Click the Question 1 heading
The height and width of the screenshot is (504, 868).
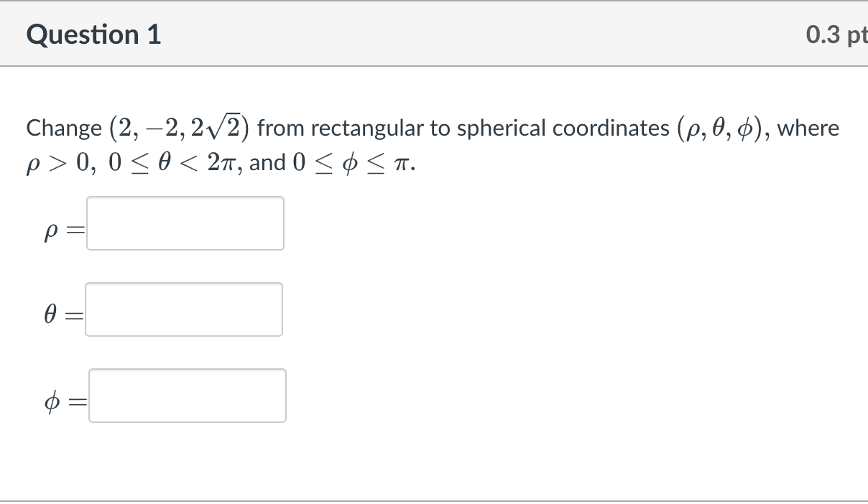pos(94,34)
